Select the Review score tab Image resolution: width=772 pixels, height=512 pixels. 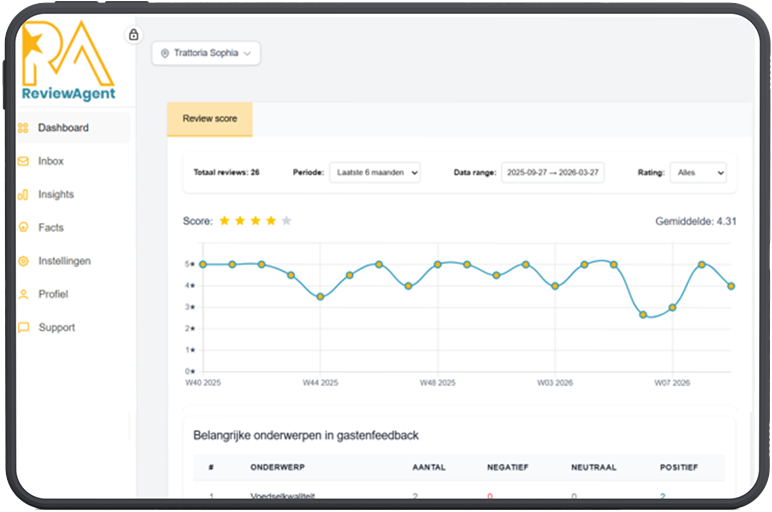pos(210,119)
